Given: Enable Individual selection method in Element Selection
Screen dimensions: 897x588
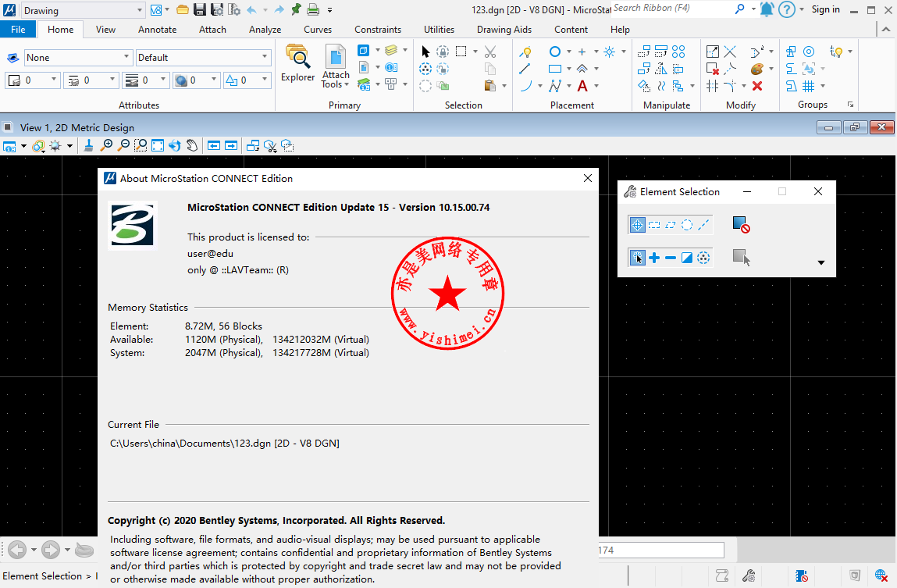Looking at the screenshot, I should coord(637,225).
